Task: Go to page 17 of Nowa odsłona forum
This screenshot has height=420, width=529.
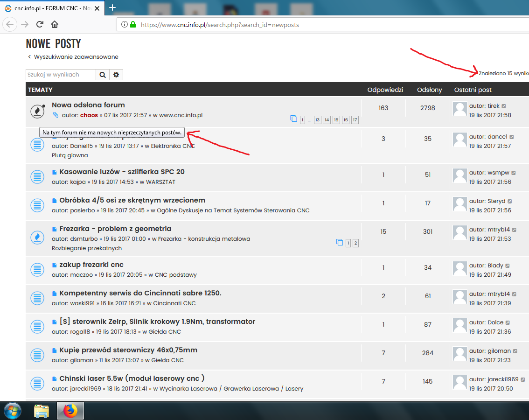Action: coord(355,120)
